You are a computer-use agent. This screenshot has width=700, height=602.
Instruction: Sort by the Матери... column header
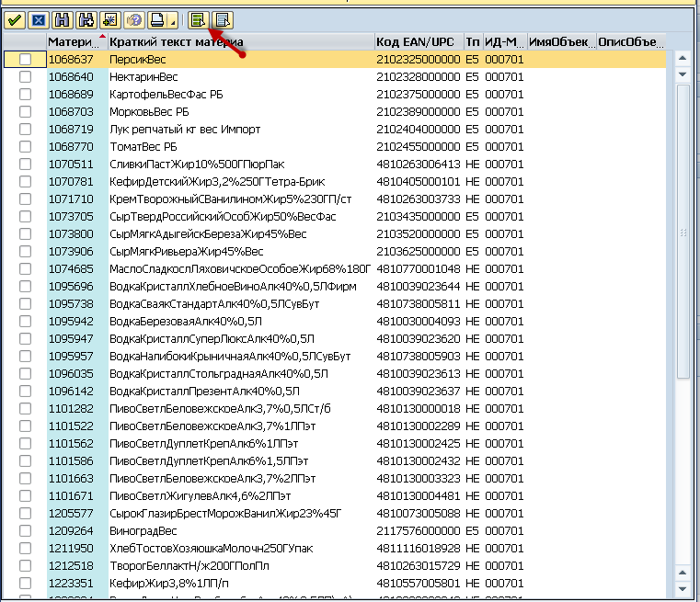coord(76,42)
